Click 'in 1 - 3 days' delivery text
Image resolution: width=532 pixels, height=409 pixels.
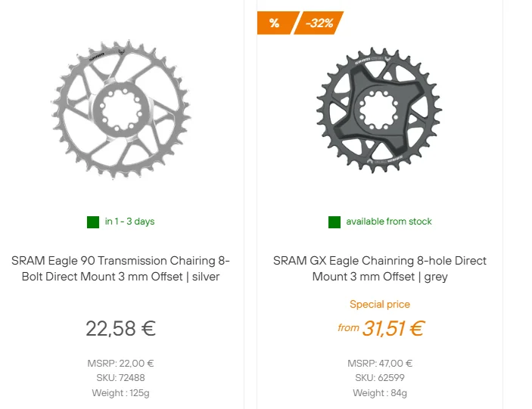(x=129, y=222)
